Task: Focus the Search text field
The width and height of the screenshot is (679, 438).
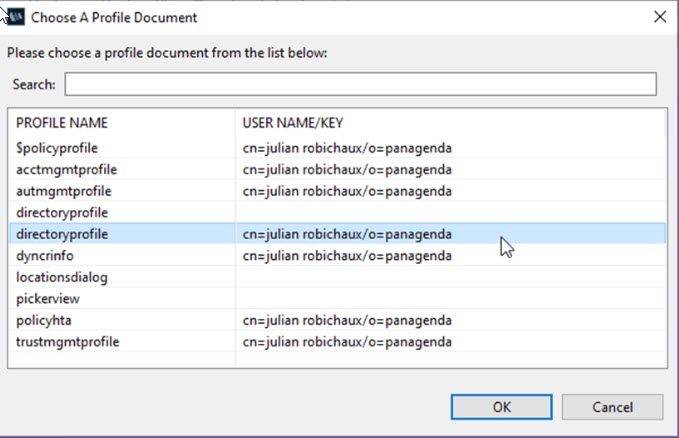Action: [360, 84]
